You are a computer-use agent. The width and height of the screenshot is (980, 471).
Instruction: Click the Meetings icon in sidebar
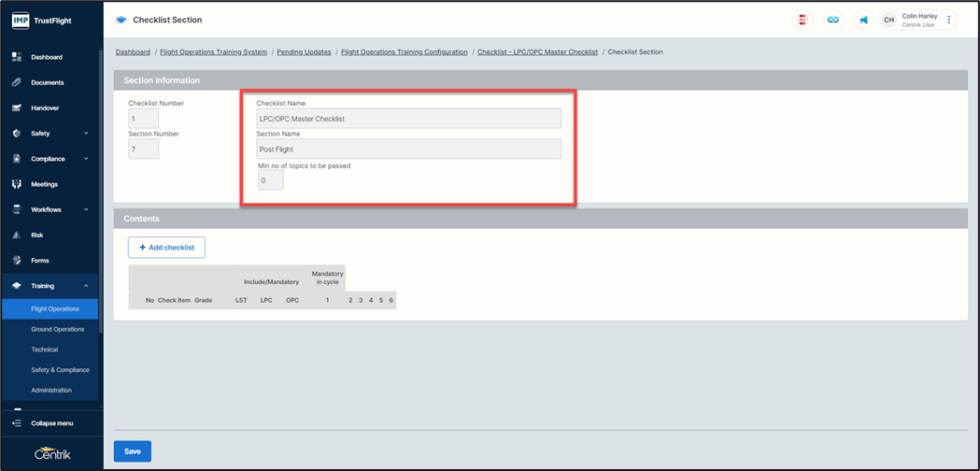(17, 184)
